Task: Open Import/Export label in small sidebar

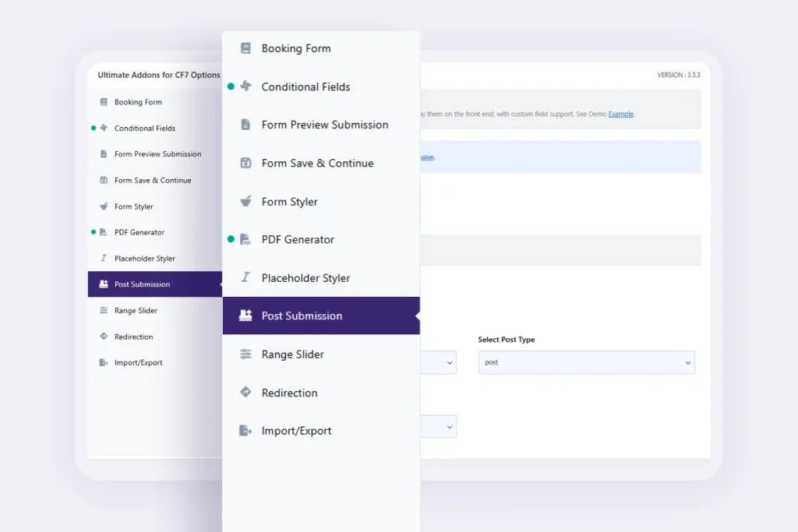Action: pos(139,362)
